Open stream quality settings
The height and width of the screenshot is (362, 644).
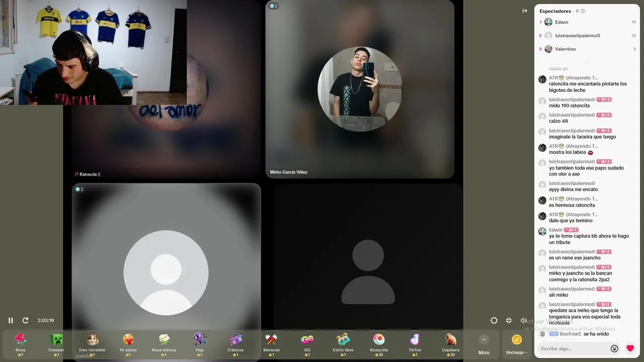[494, 320]
